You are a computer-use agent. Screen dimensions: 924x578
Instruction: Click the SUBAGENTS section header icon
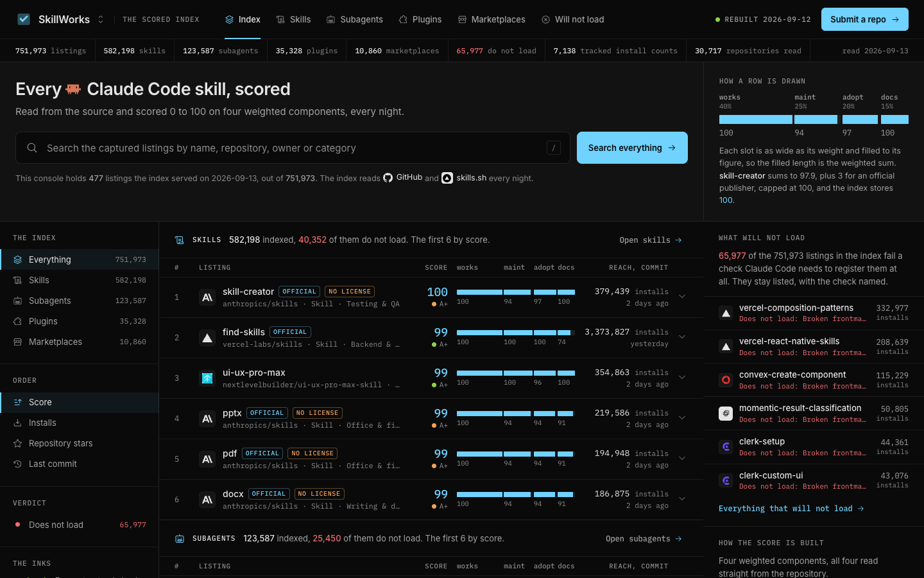[x=180, y=539]
